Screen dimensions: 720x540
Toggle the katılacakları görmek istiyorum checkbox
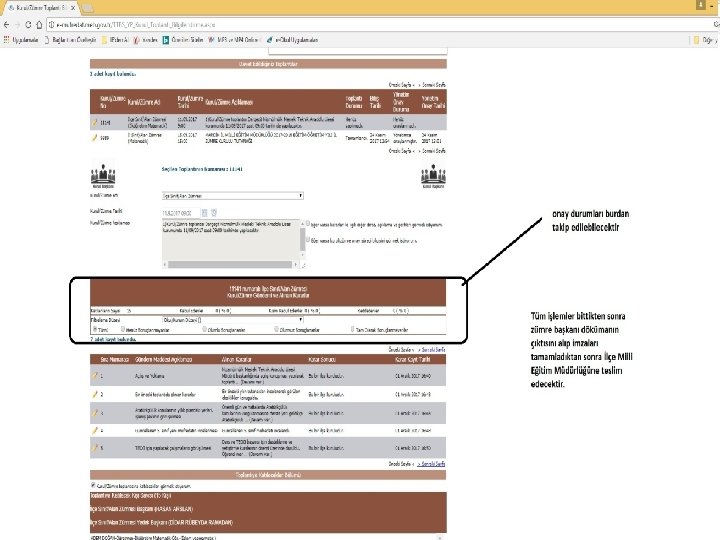click(x=93, y=485)
